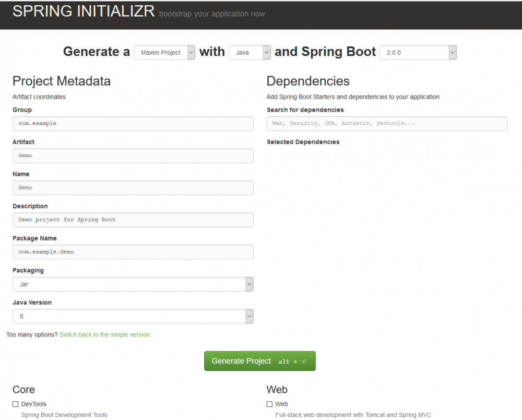The height and width of the screenshot is (420, 522).
Task: Click the SPRING INITIALIZR header title
Action: tap(84, 12)
